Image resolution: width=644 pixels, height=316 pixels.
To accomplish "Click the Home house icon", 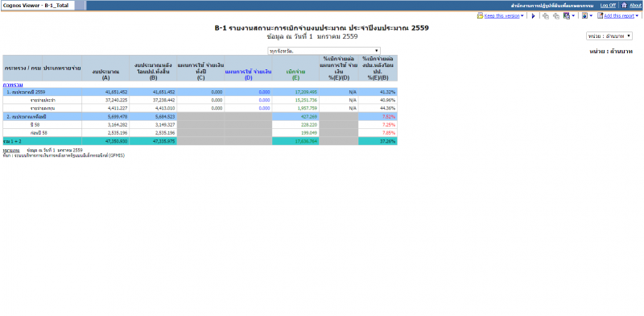I will pos(625,5).
